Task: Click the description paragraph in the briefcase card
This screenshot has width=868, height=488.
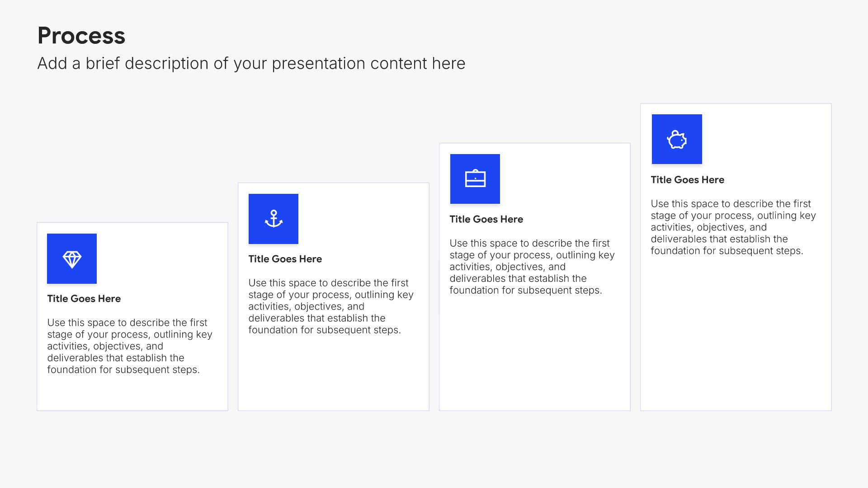Action: pos(532,267)
